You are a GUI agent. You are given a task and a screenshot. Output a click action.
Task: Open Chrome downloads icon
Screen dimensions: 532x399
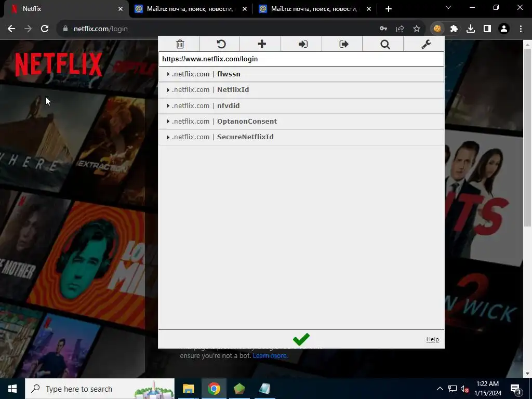[x=471, y=29]
